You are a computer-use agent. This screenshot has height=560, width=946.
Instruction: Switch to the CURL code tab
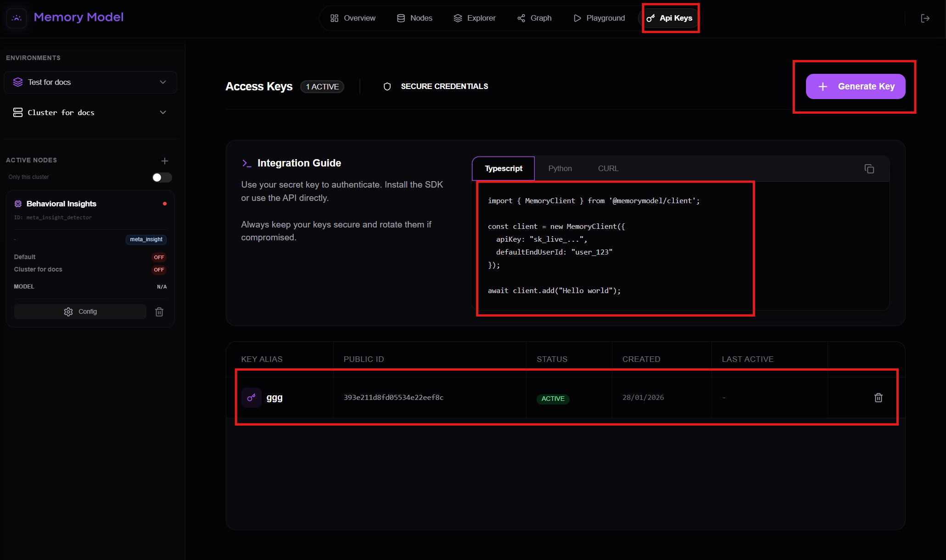[608, 168]
